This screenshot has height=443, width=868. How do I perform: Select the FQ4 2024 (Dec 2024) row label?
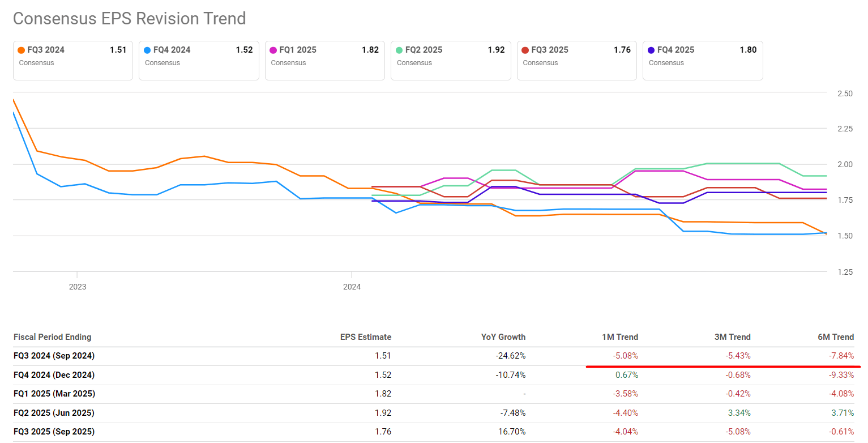pos(54,375)
